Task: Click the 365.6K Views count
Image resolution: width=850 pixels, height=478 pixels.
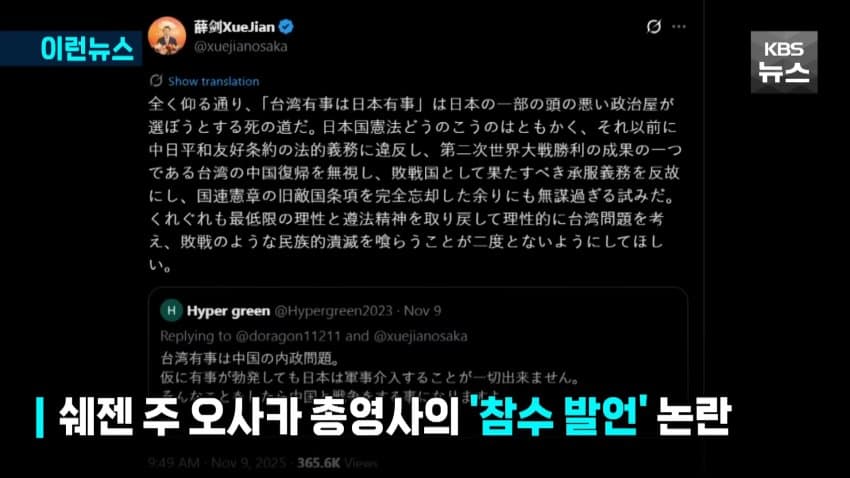Action: (337, 463)
